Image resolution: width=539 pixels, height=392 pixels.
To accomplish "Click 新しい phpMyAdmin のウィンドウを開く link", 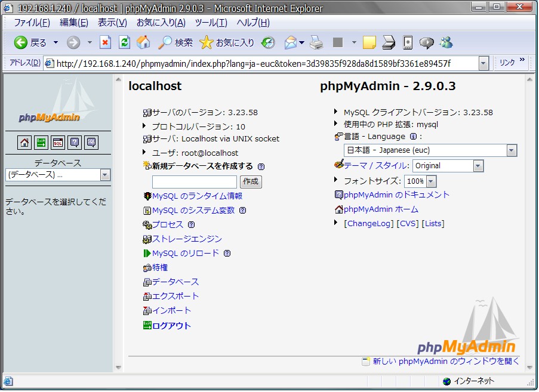I will tap(446, 362).
